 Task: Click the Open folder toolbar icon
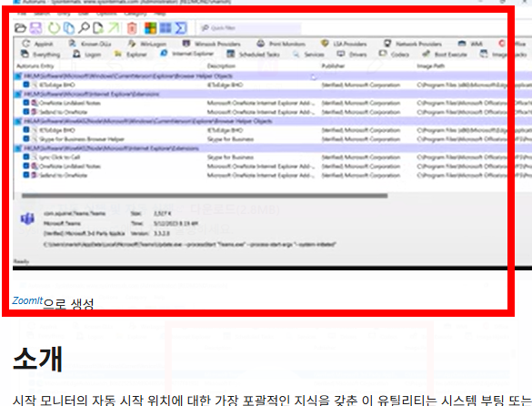pos(20,28)
